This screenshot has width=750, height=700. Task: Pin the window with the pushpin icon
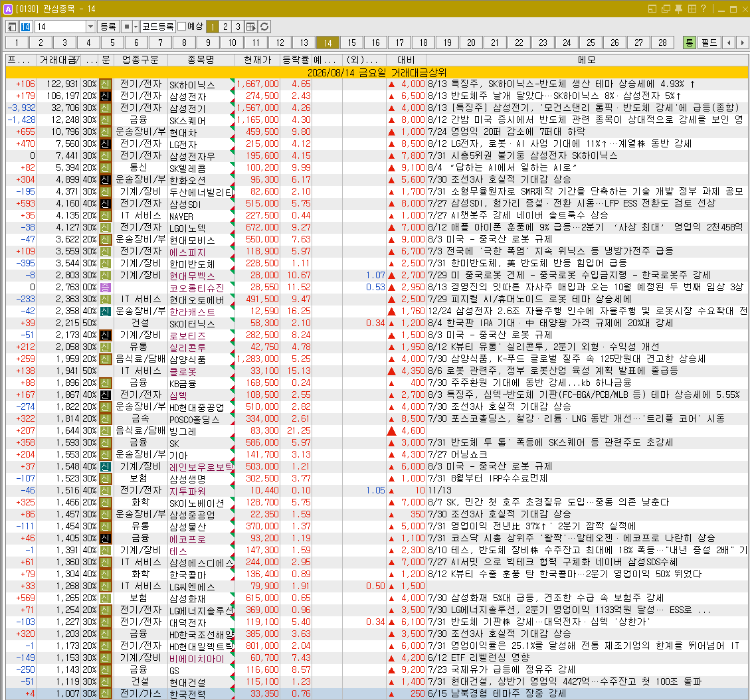point(678,9)
